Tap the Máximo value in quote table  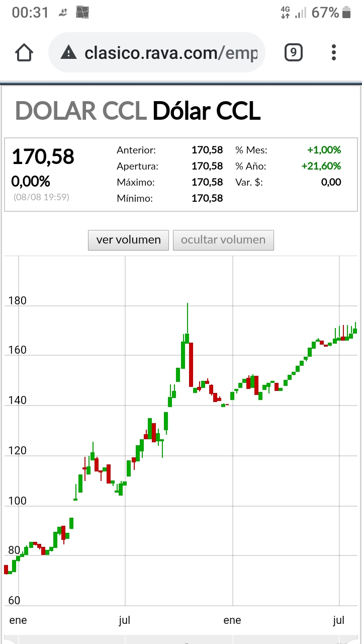(x=207, y=182)
